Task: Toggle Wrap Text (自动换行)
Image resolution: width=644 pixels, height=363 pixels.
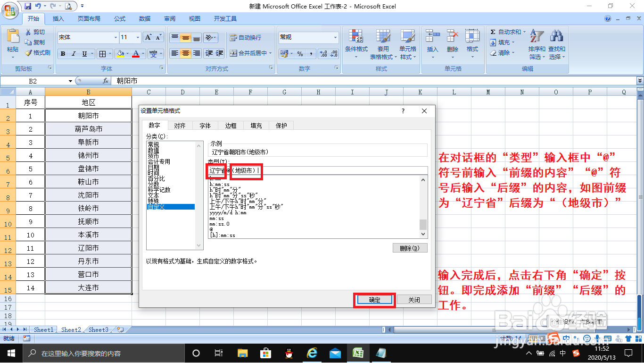Action: (x=245, y=38)
